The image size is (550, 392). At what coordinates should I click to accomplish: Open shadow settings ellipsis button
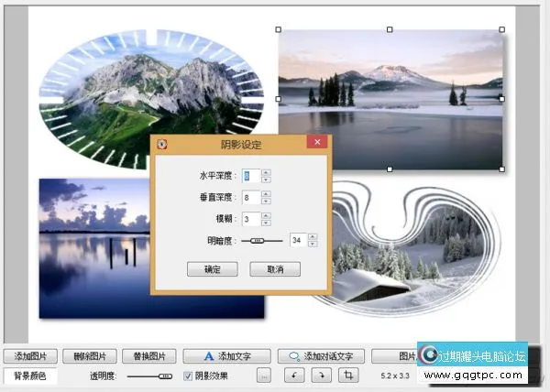pyautogui.click(x=264, y=376)
